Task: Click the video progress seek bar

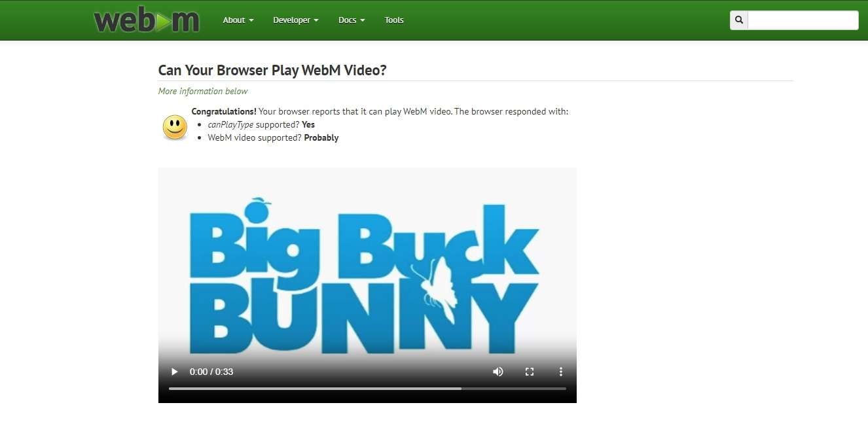Action: (367, 389)
